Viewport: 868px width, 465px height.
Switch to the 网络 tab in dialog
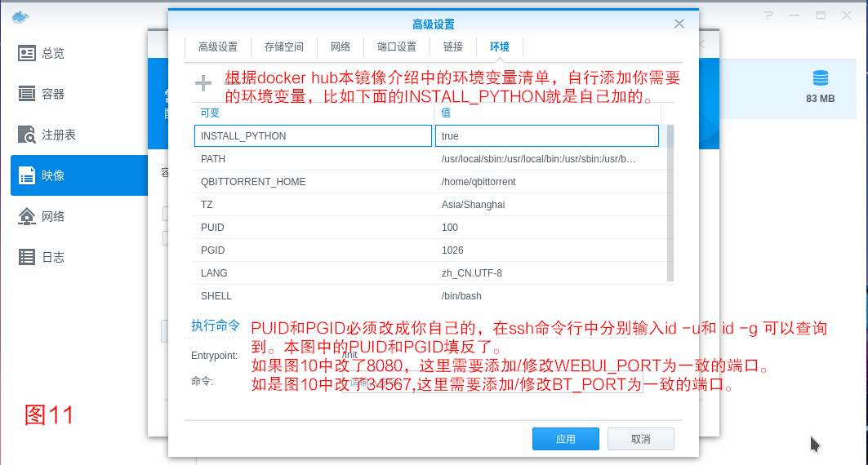pyautogui.click(x=341, y=47)
